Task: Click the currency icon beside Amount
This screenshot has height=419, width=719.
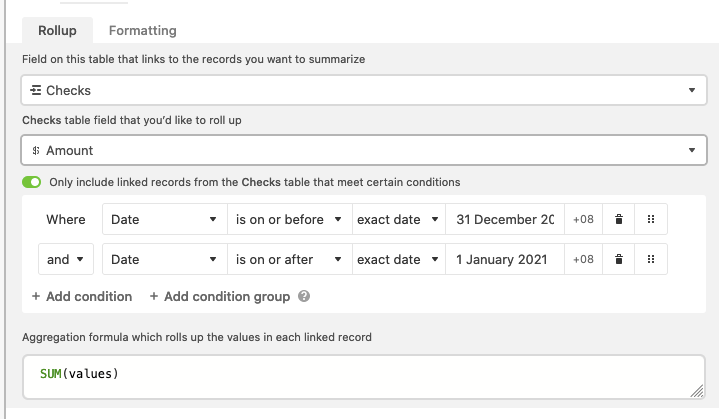Action: pos(36,150)
